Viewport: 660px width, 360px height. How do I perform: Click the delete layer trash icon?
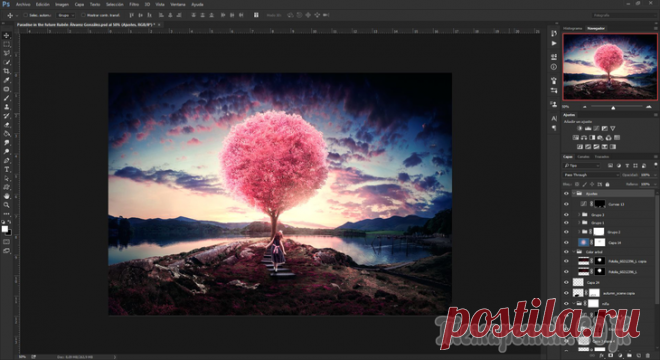[x=648, y=356]
